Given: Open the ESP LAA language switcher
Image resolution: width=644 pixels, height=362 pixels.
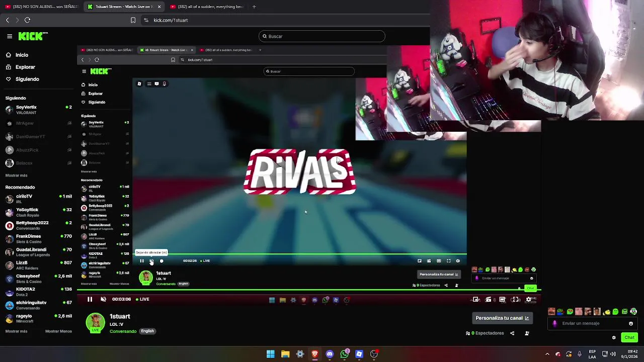Looking at the screenshot, I should [x=592, y=354].
